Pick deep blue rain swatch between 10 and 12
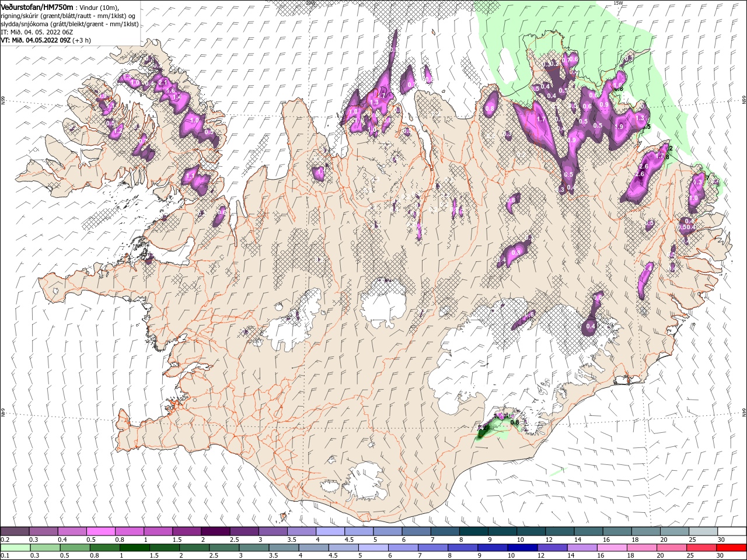747x560 pixels. pyautogui.click(x=523, y=548)
